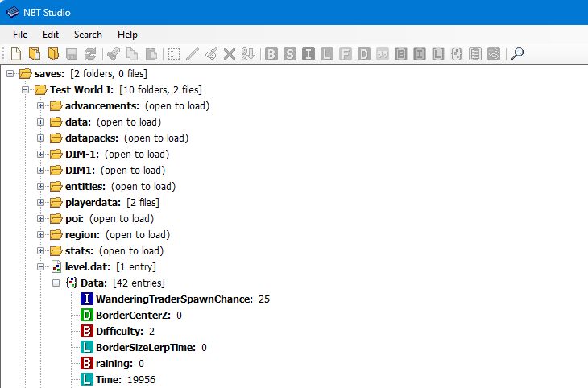The width and height of the screenshot is (588, 388).
Task: Click the New File toolbar icon
Action: coord(16,54)
